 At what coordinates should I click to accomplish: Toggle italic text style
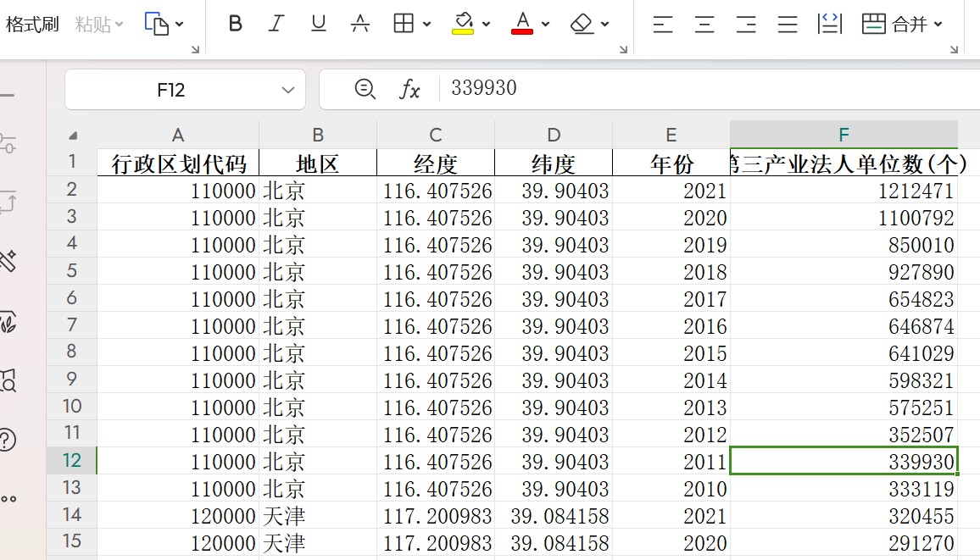point(276,24)
